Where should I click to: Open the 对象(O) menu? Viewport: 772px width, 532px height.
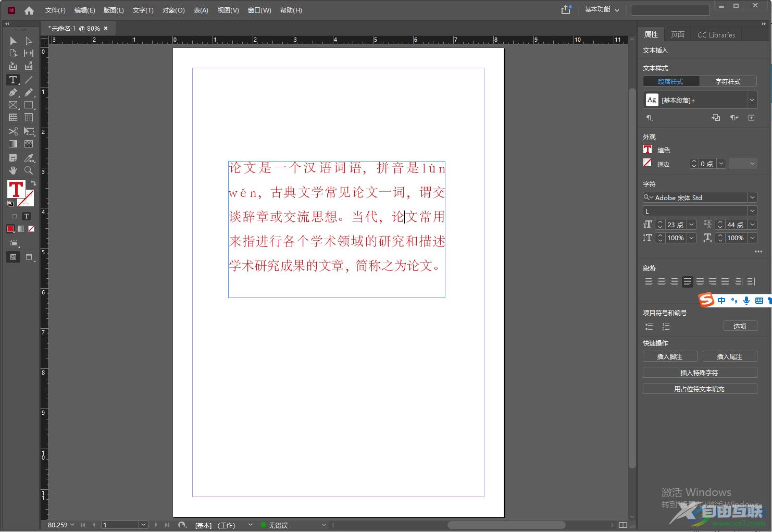pos(173,10)
